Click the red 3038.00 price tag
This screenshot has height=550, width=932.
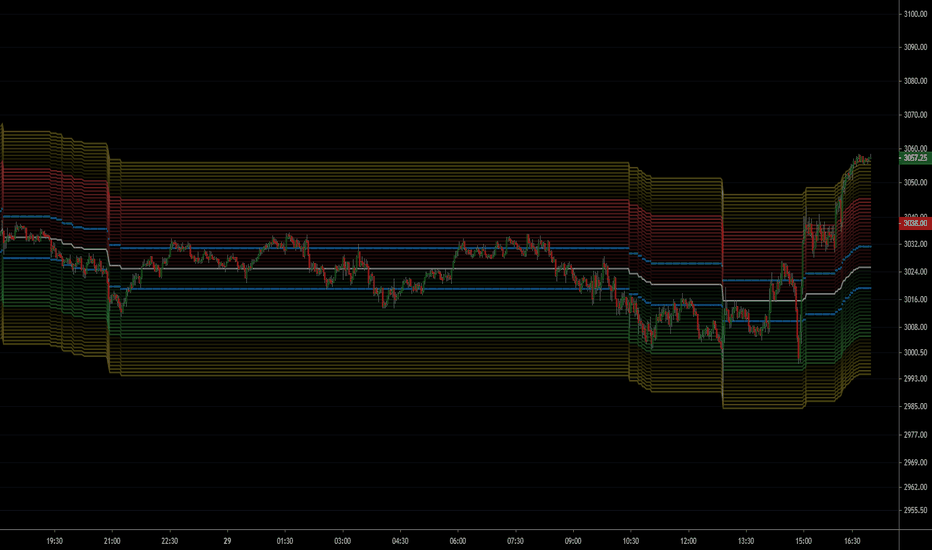[915, 223]
